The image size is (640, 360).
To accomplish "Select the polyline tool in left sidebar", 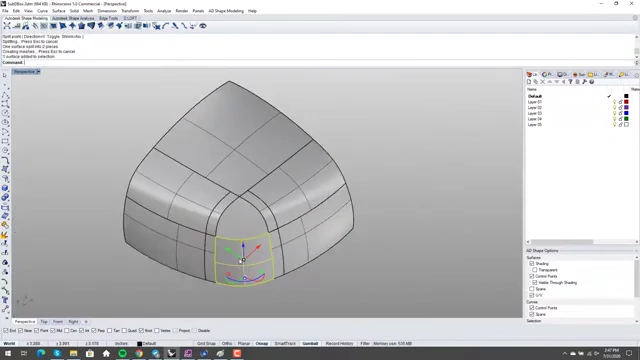I will click(x=5, y=95).
